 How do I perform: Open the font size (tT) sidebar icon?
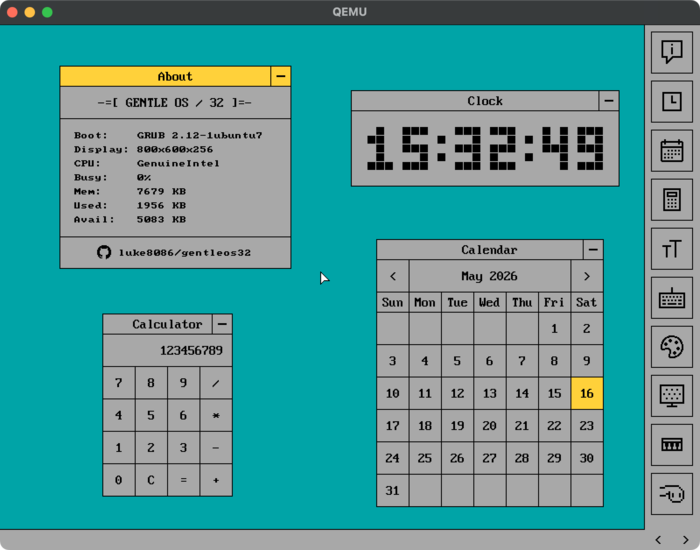(x=671, y=249)
